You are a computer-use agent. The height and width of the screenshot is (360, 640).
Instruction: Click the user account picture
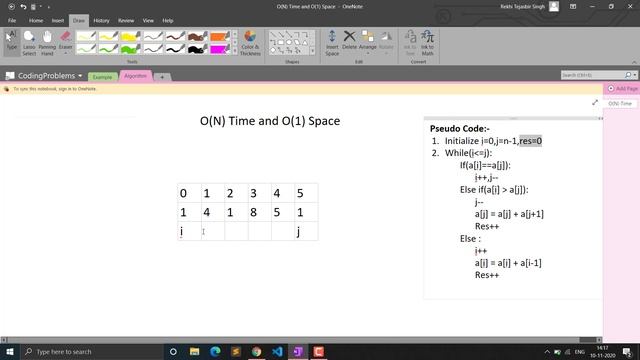[553, 6]
